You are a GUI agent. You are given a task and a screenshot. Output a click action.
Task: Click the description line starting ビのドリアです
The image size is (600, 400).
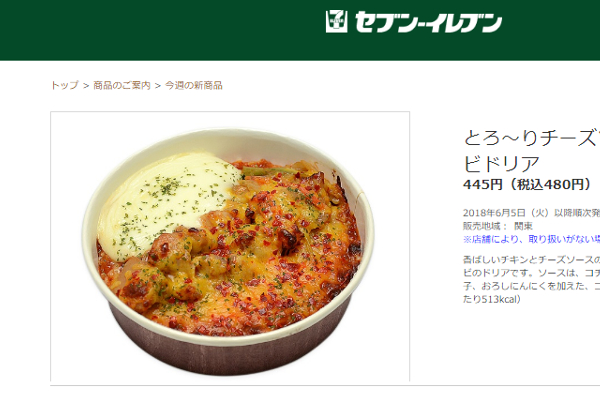532,273
